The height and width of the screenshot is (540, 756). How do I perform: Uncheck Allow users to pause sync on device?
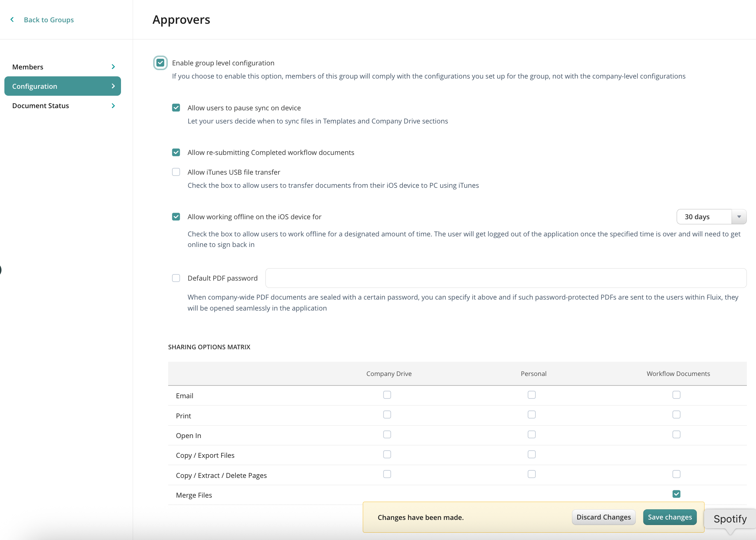(176, 108)
